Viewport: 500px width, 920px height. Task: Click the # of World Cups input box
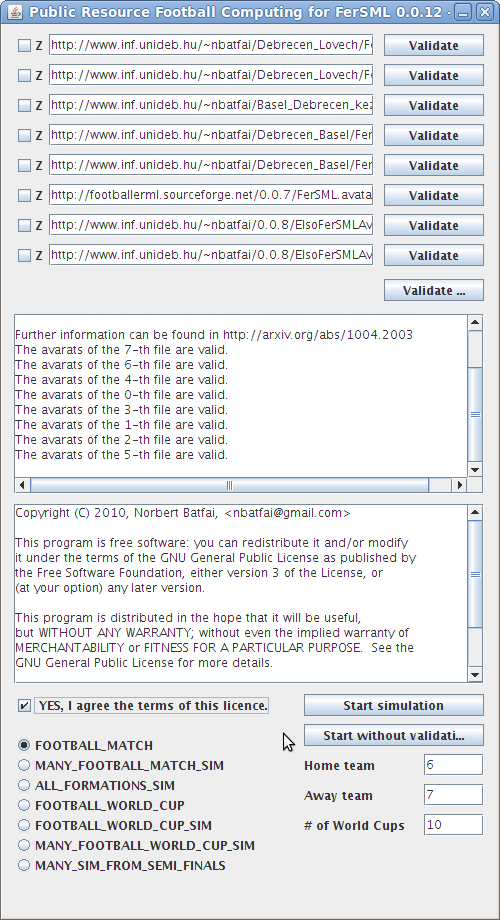click(x=453, y=825)
